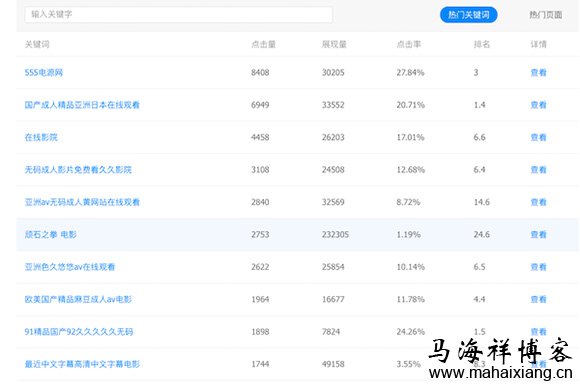Select the 24.26% click rate cell
The width and height of the screenshot is (580, 390).
tap(410, 332)
